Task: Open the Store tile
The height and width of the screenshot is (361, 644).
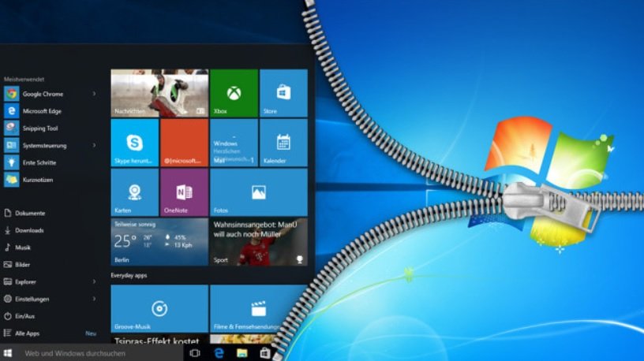Action: click(x=283, y=93)
